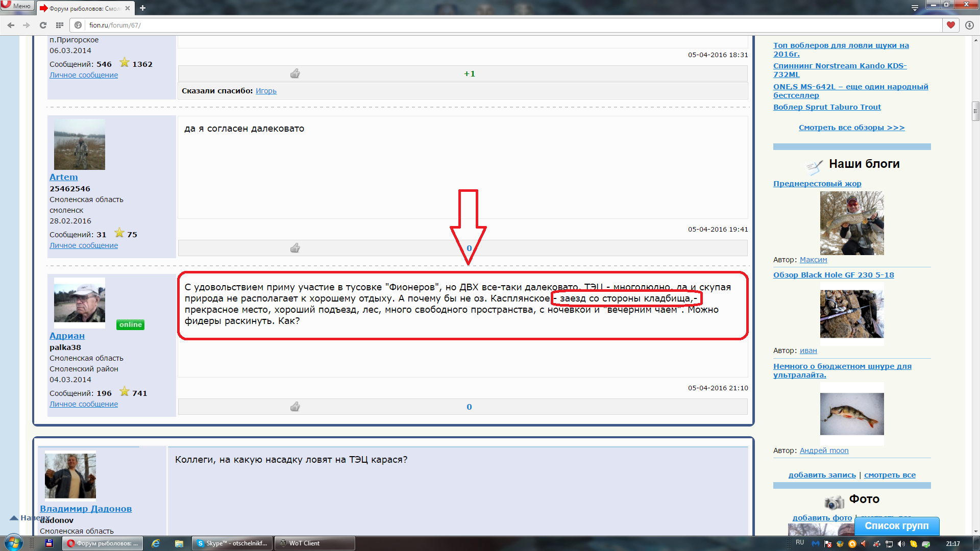980x551 pixels.
Task: Open blog author Максим's profile
Action: tap(813, 260)
